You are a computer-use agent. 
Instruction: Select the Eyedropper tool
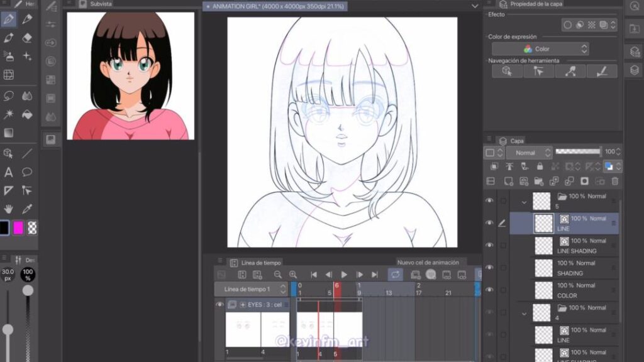27,209
